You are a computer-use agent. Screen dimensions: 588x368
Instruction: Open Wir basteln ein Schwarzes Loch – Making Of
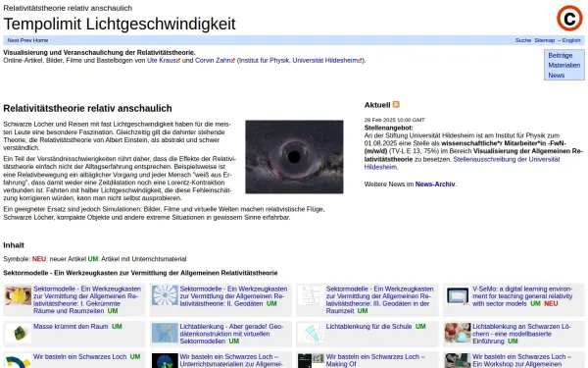tap(375, 360)
